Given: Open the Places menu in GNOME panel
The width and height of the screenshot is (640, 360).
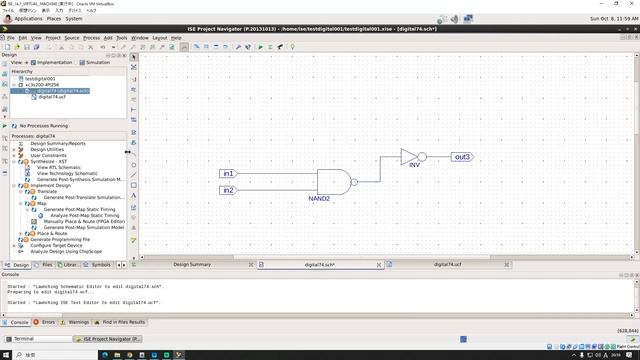Looking at the screenshot, I should (x=53, y=19).
